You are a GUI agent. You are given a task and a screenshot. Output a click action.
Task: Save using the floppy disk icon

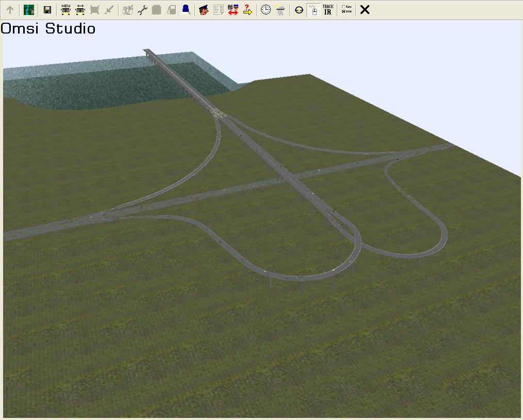[x=47, y=10]
